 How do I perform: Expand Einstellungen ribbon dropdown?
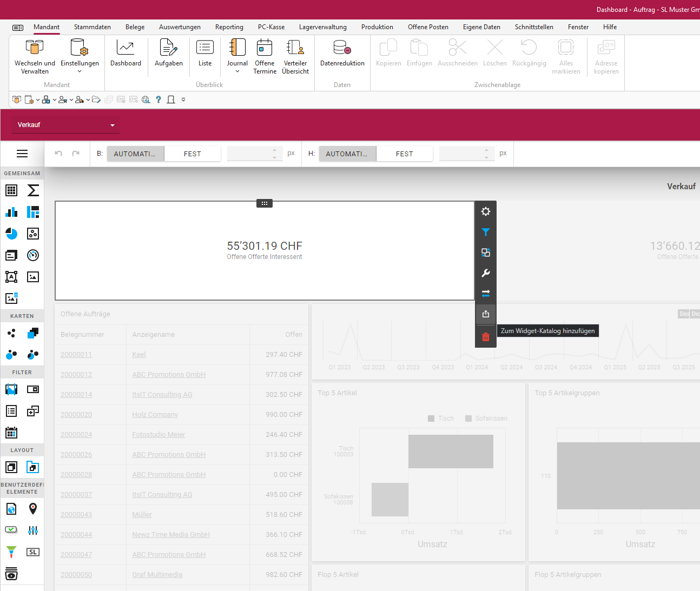(x=80, y=71)
